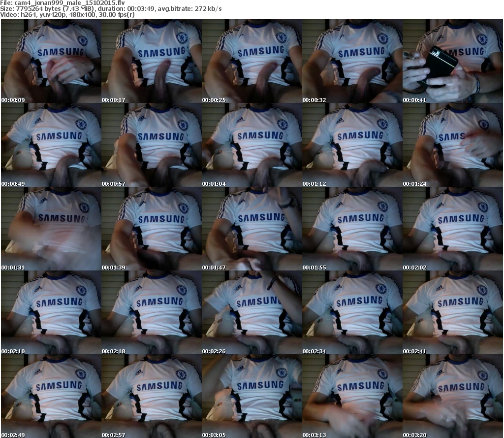
Task: Pick the frame stamped 00:00:41
Action: point(453,61)
